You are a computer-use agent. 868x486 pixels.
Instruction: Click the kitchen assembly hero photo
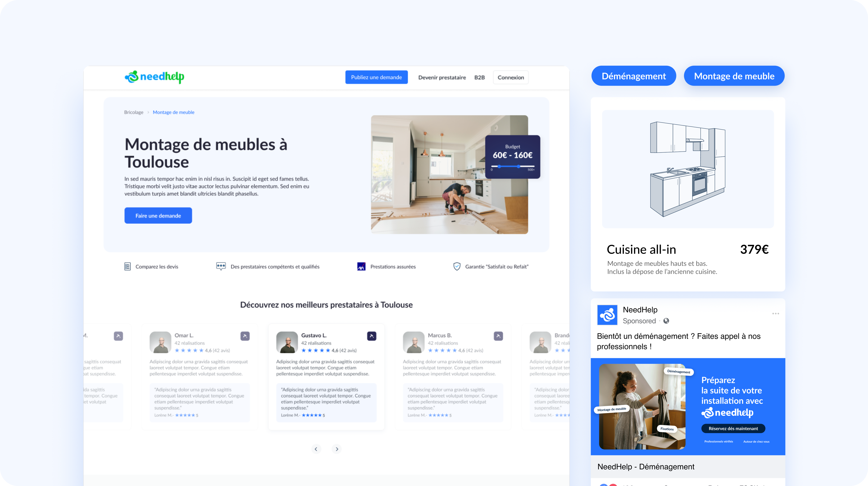449,174
